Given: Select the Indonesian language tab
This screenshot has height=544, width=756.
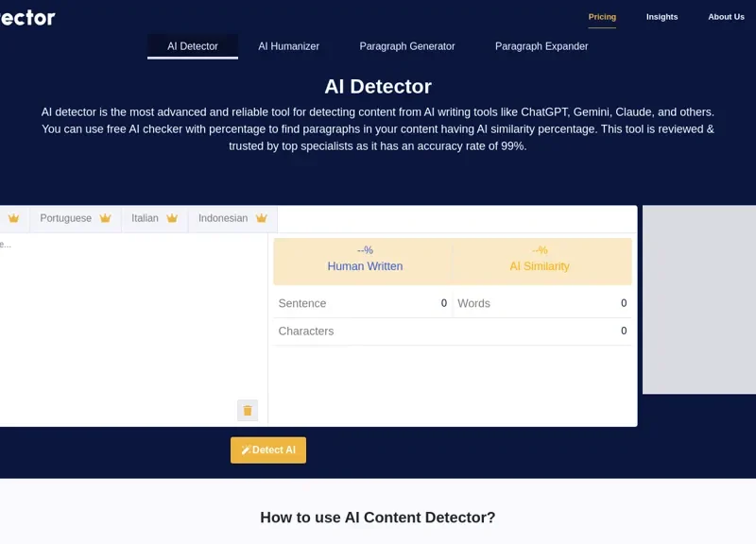Looking at the screenshot, I should point(232,219).
